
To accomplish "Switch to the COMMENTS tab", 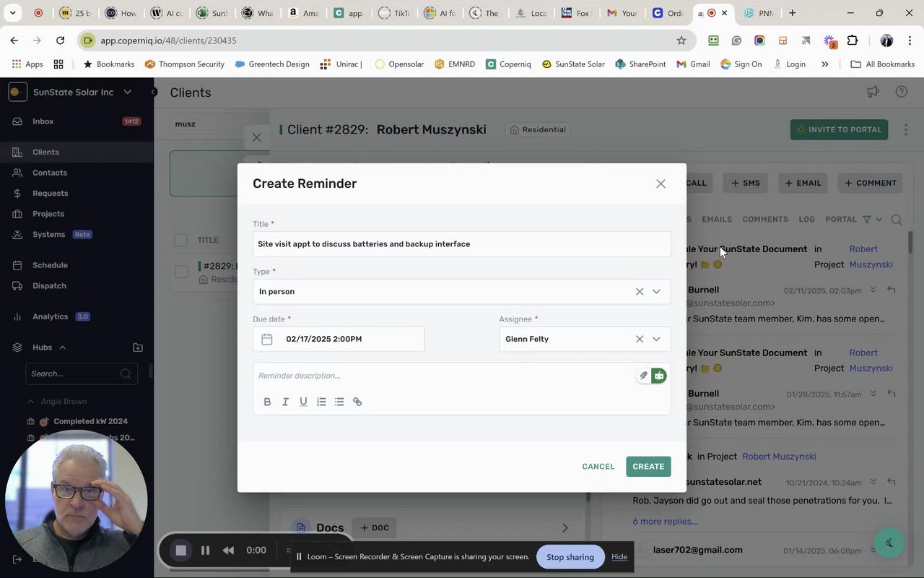I will 765,219.
